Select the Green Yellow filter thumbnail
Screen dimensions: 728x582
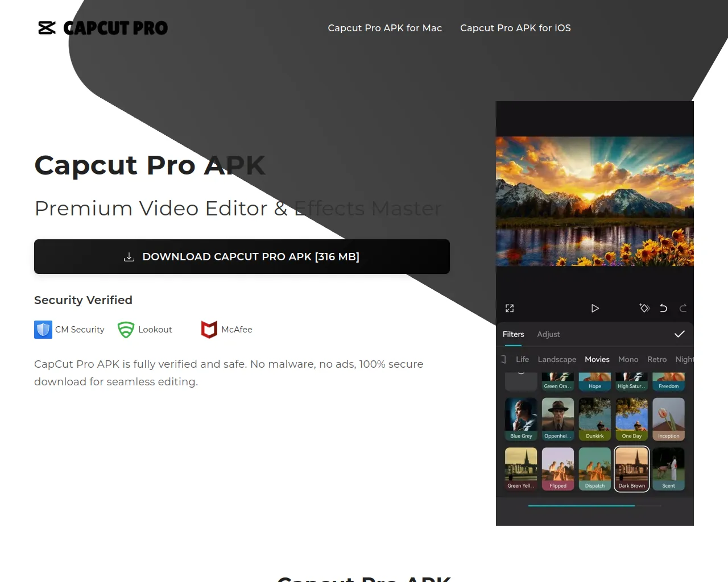click(x=521, y=469)
